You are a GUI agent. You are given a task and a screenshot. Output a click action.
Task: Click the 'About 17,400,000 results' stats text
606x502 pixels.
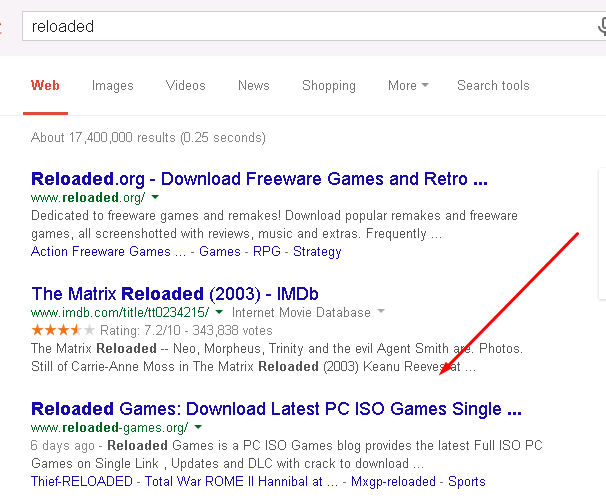tap(148, 138)
